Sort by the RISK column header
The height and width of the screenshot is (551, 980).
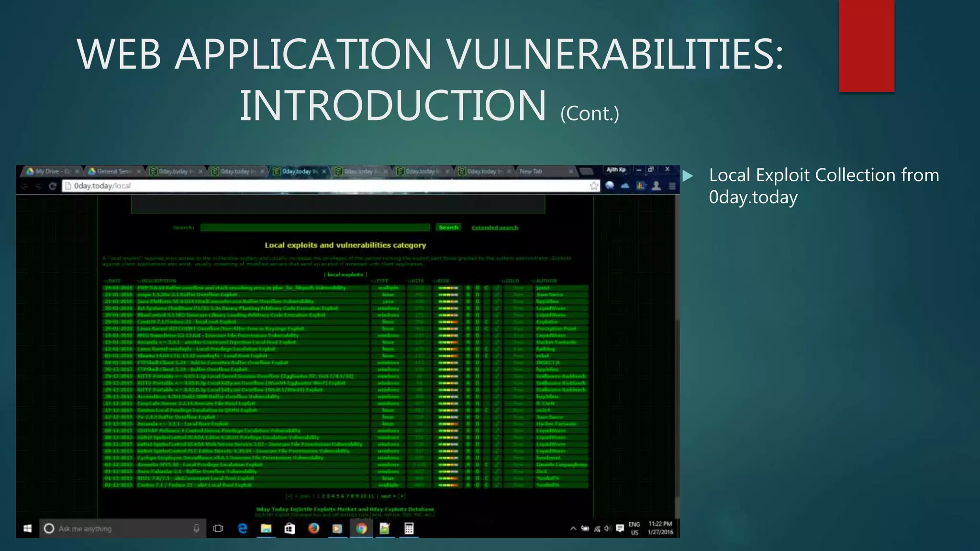coord(441,281)
